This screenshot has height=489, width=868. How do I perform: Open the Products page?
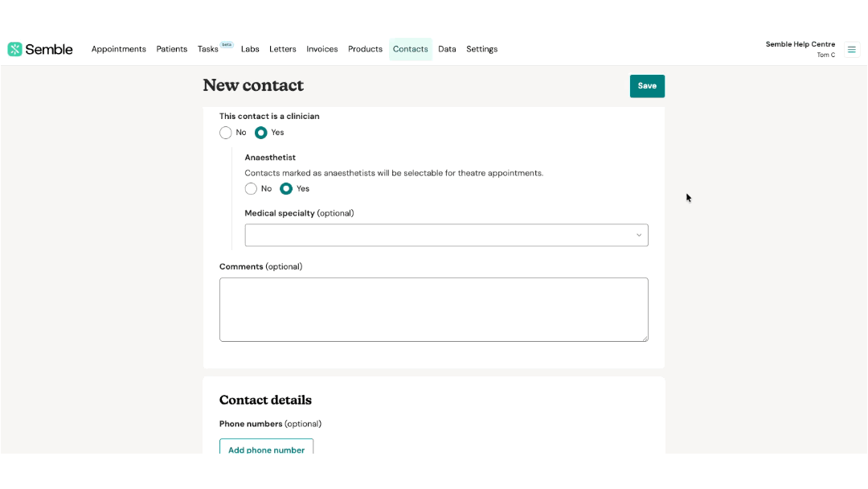[365, 49]
